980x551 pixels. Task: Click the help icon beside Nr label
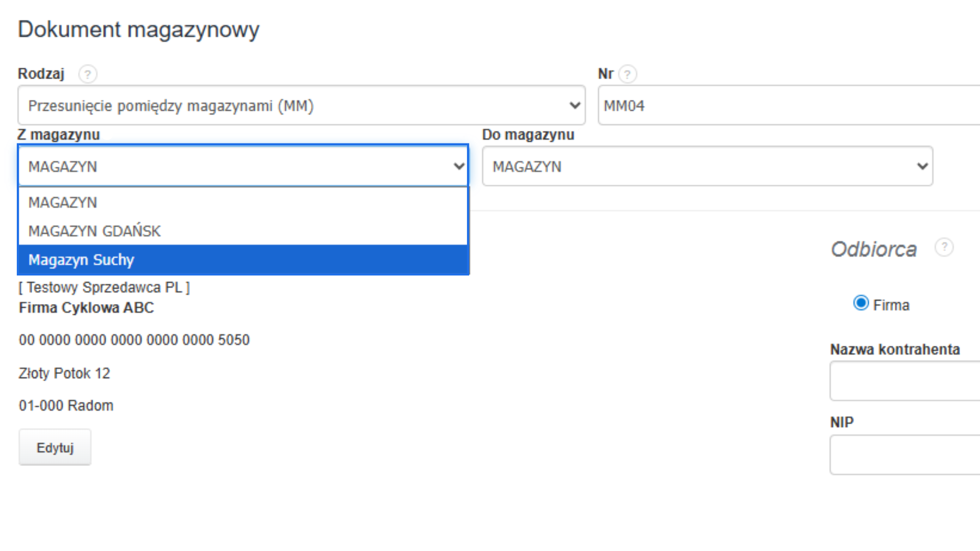(x=627, y=74)
